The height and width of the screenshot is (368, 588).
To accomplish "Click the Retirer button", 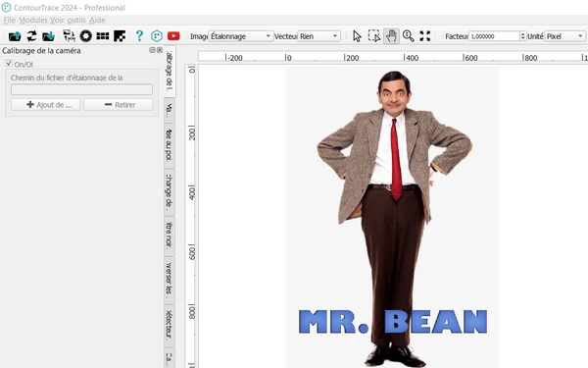I will point(119,105).
